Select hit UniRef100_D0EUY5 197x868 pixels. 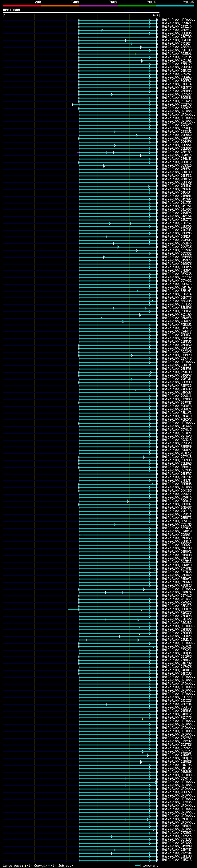[x=177, y=267]
